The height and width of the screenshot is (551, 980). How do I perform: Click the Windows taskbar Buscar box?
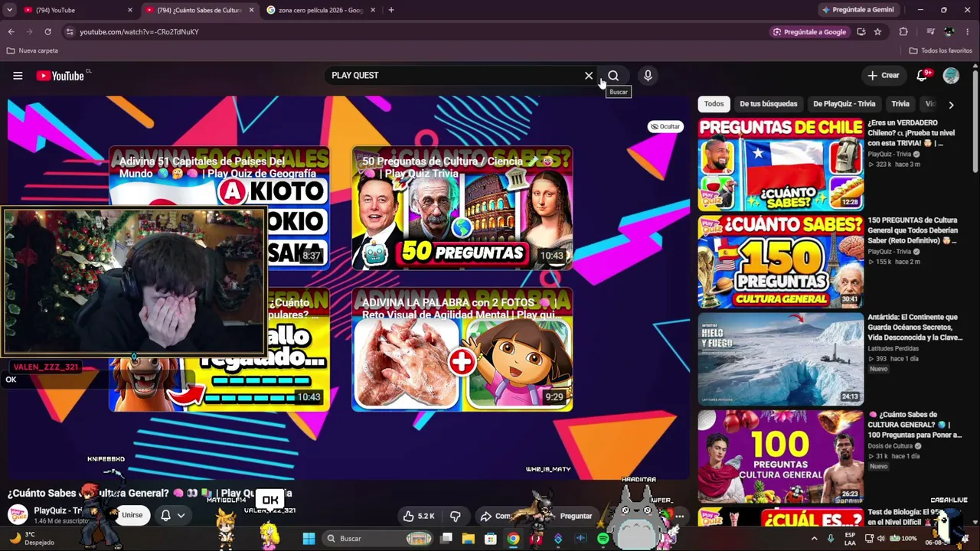(377, 538)
